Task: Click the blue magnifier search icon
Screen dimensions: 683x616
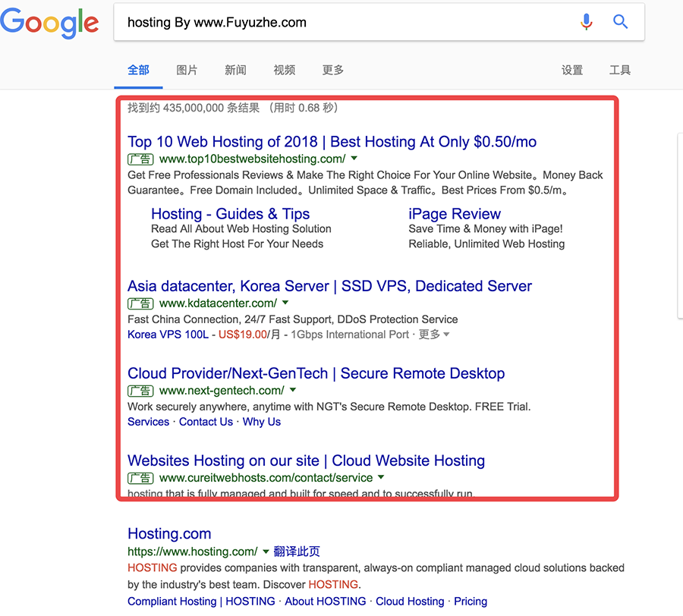Action: [x=620, y=21]
